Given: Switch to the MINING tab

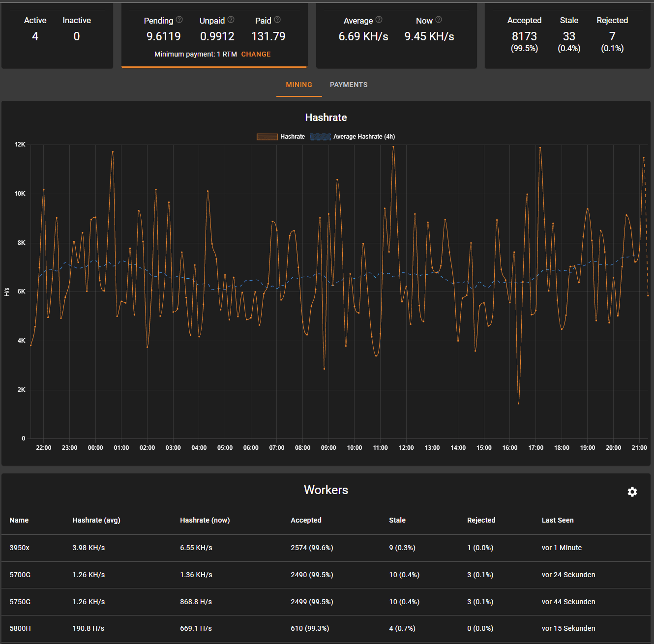Looking at the screenshot, I should [x=299, y=85].
